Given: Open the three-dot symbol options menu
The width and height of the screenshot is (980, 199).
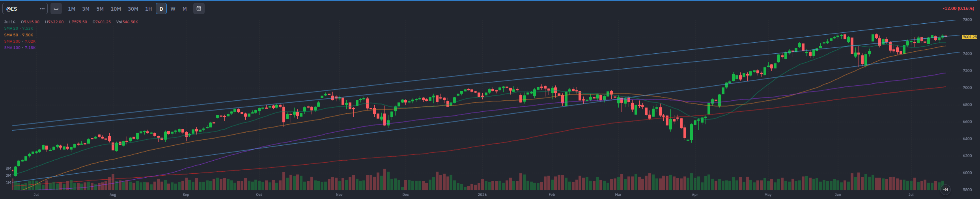Looking at the screenshot, I should (42, 8).
